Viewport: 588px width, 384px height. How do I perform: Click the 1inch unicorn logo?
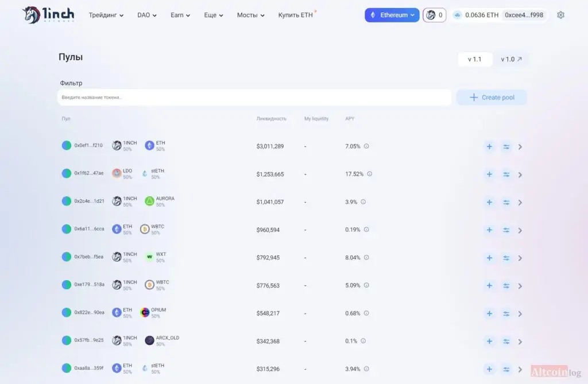click(x=48, y=14)
